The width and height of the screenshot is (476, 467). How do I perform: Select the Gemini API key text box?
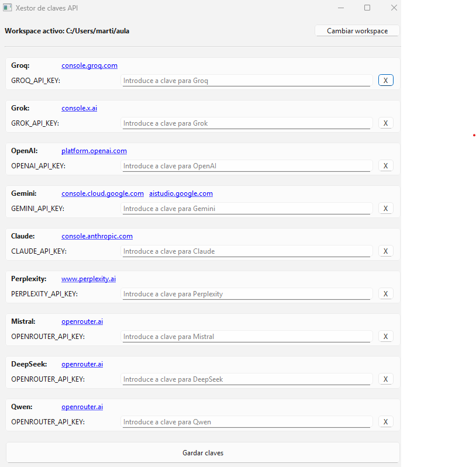pyautogui.click(x=246, y=209)
